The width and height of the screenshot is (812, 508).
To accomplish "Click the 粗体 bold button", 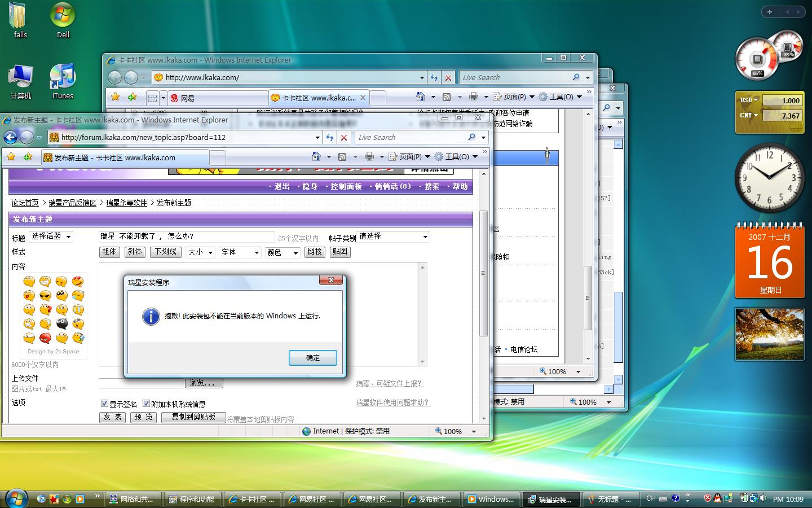I will (x=109, y=252).
